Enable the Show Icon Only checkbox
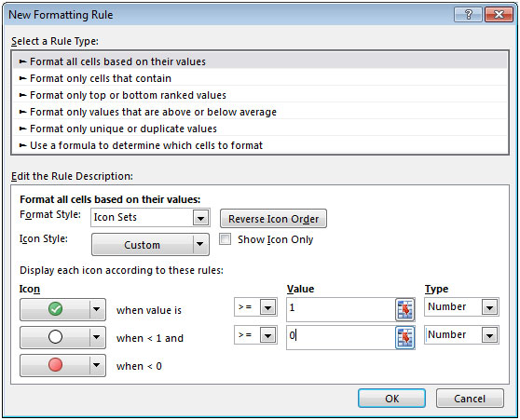Screen dimensions: 520x420 (x=225, y=239)
